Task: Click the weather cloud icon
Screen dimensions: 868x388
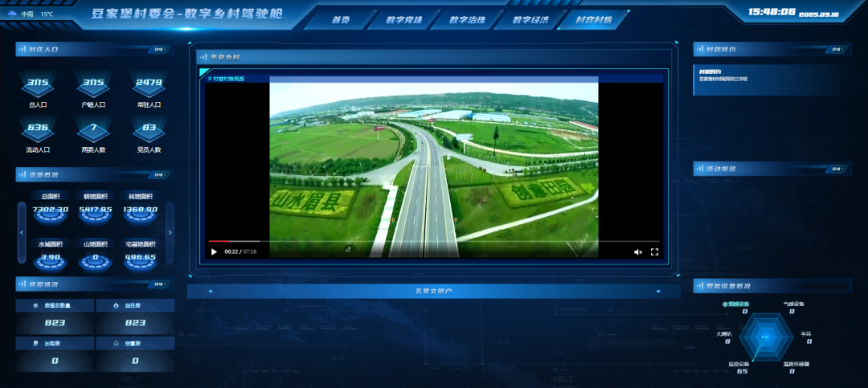Action: point(10,14)
